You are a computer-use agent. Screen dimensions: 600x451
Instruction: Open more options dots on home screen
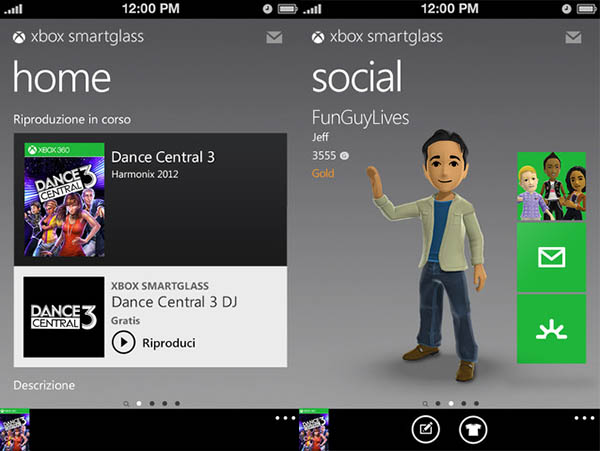point(285,418)
